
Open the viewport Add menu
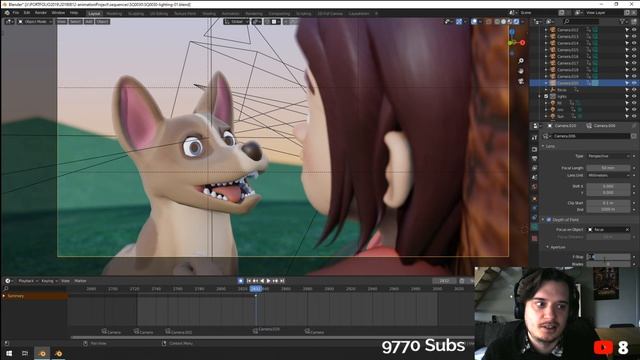click(89, 21)
